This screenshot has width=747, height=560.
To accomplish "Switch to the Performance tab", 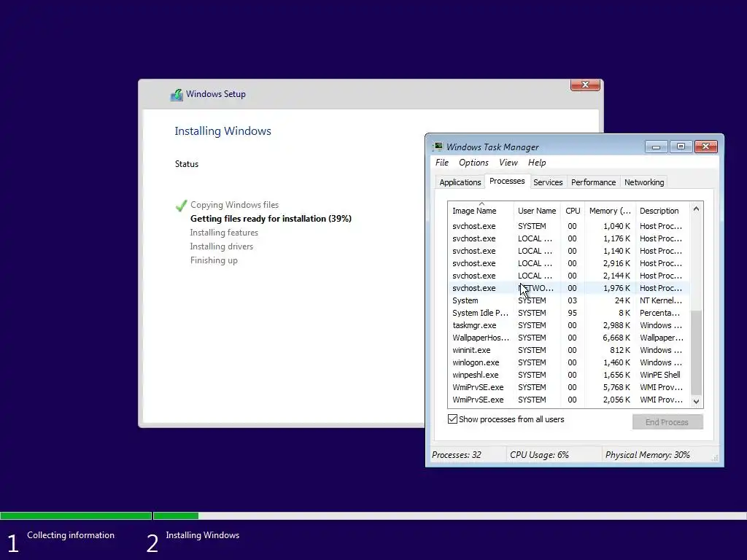I will coord(593,182).
